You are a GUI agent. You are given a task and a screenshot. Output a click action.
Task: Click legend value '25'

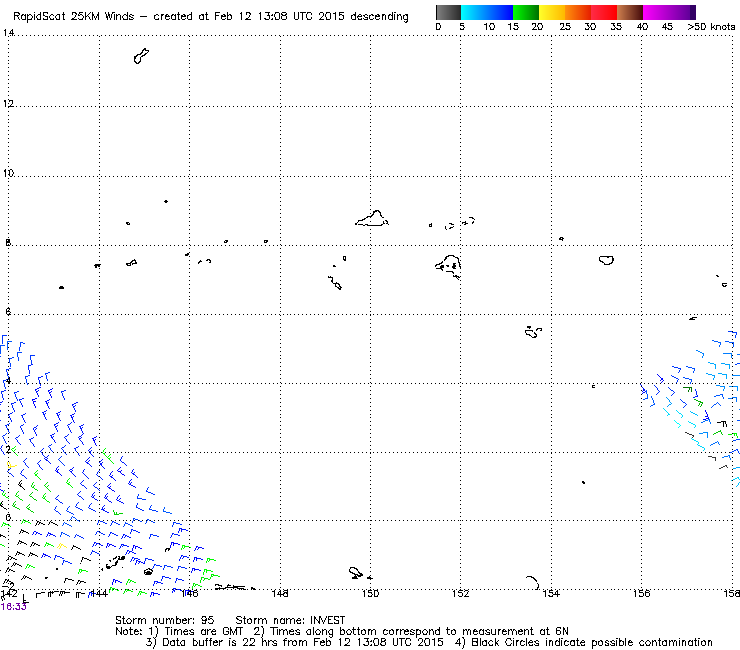(565, 26)
